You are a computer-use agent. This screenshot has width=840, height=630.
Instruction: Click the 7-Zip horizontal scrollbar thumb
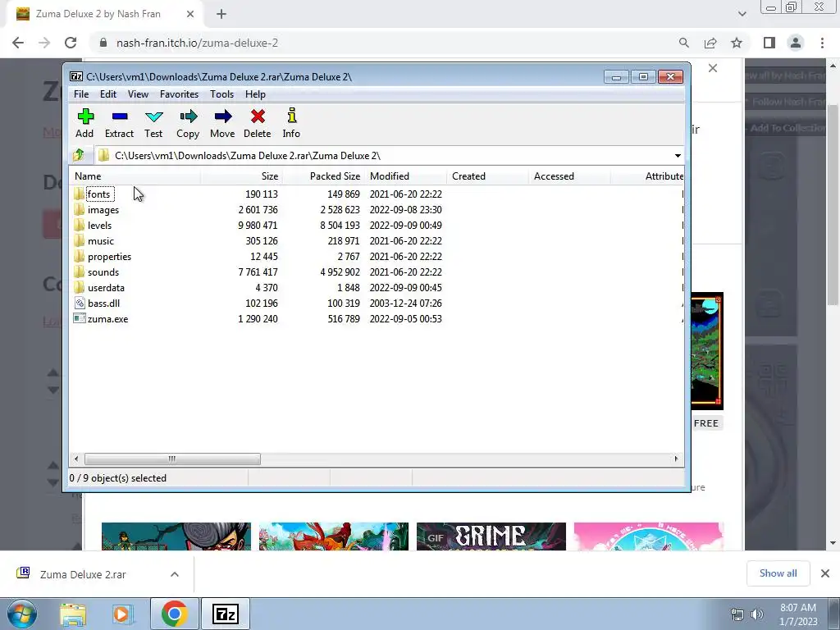[172, 459]
